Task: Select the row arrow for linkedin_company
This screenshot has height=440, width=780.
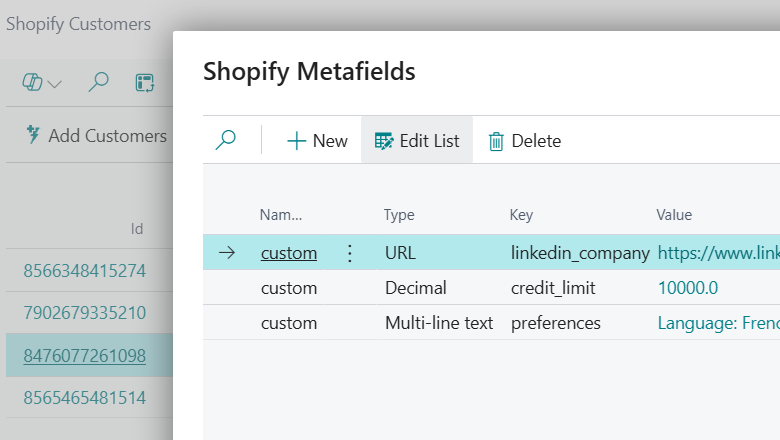Action: click(227, 253)
